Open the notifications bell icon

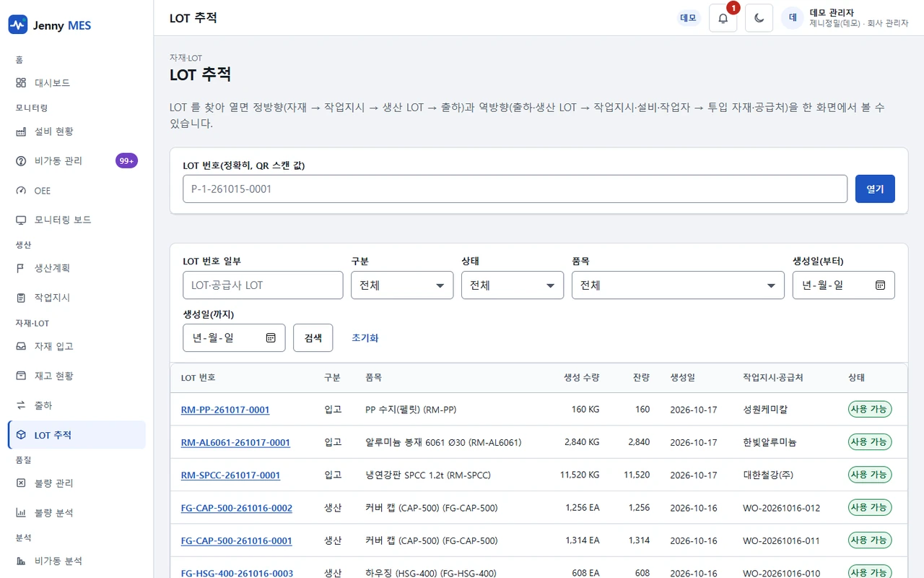pos(723,18)
